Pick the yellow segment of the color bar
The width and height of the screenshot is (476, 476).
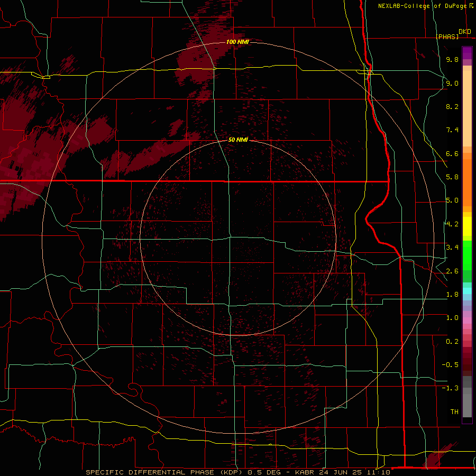tap(467, 226)
